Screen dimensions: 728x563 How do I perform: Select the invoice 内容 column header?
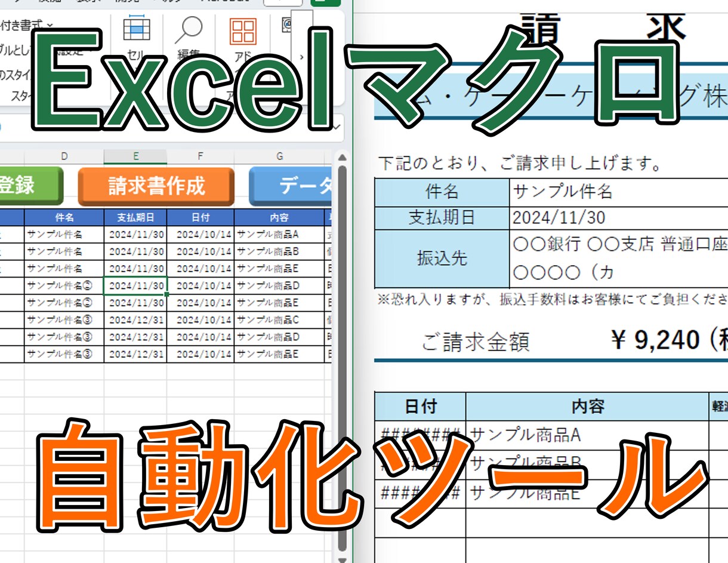pos(588,406)
